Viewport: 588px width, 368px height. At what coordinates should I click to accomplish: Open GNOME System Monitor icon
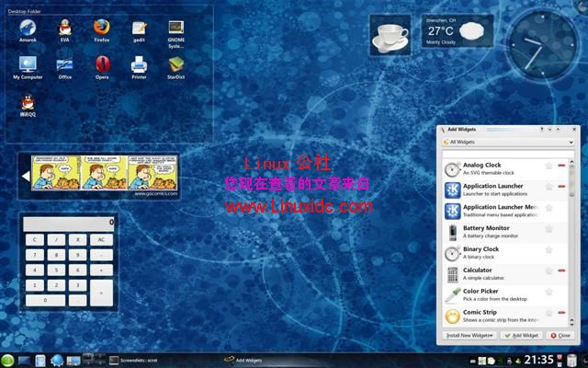point(175,33)
